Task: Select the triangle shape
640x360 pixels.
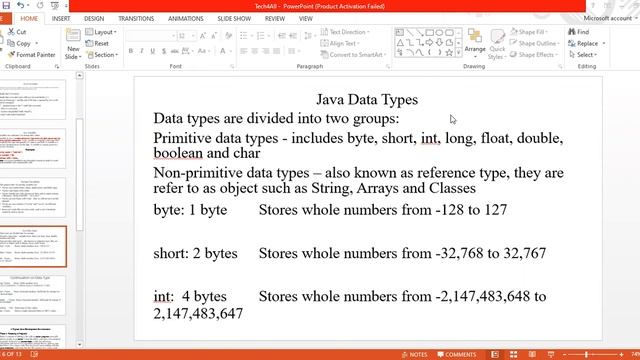Action: tap(400, 42)
